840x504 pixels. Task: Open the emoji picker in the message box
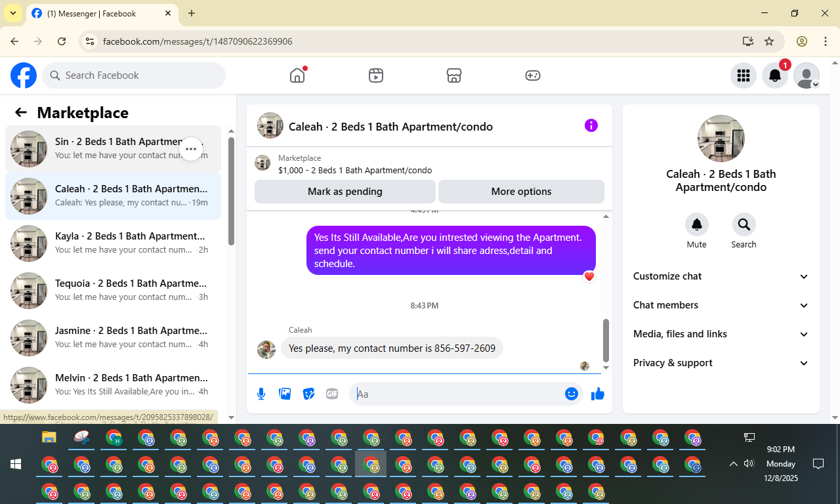click(572, 394)
